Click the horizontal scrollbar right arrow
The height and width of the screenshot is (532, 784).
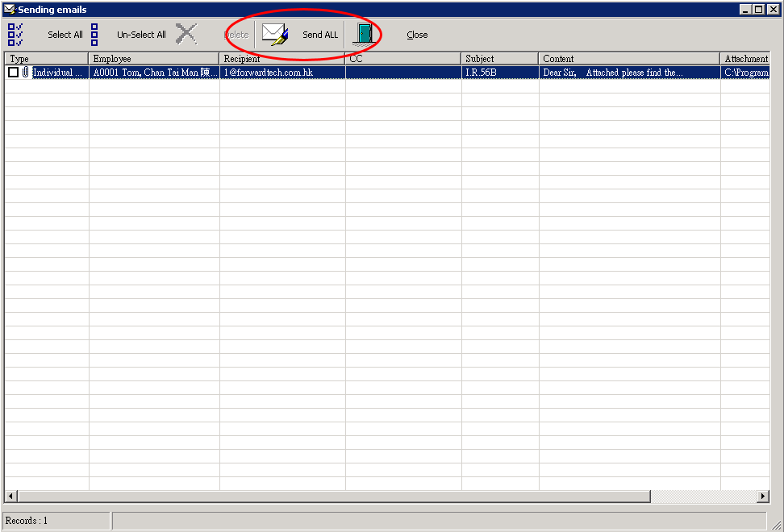coord(762,496)
